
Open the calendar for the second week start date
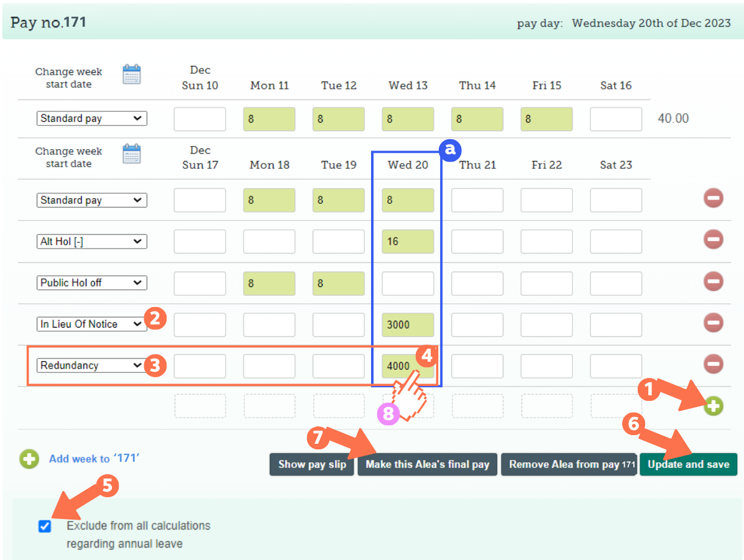tap(132, 154)
